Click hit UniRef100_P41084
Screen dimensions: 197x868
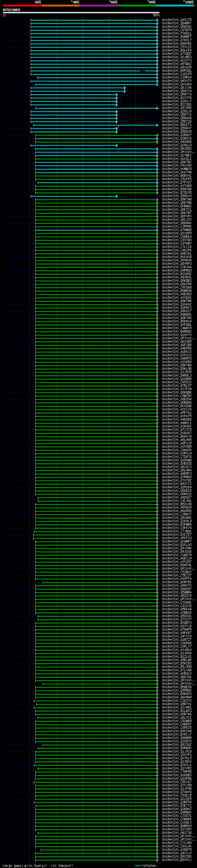177,165
